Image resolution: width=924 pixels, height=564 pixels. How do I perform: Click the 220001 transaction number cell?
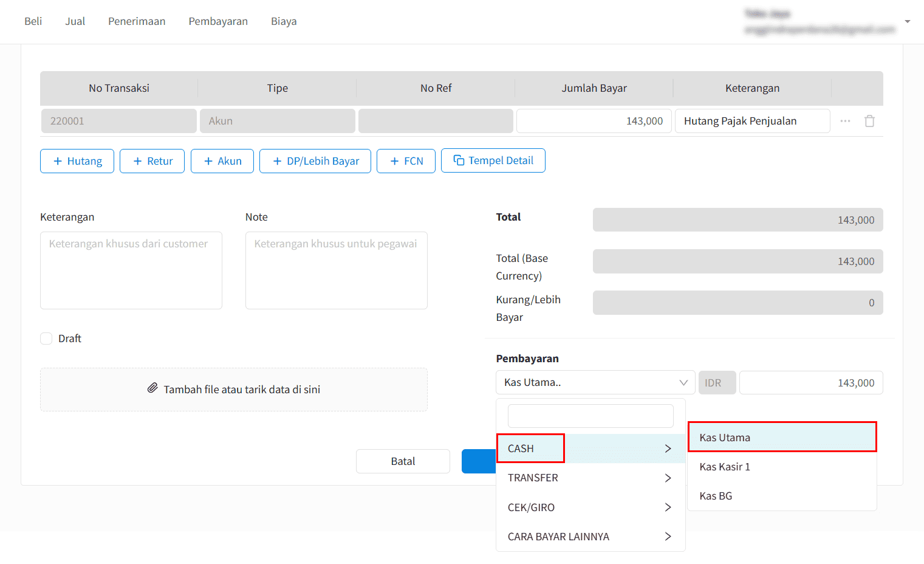tap(119, 121)
